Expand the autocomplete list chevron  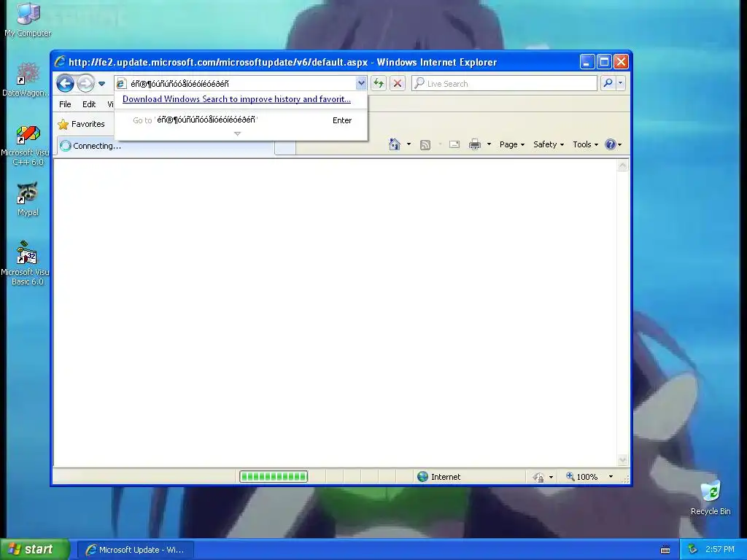click(x=237, y=134)
